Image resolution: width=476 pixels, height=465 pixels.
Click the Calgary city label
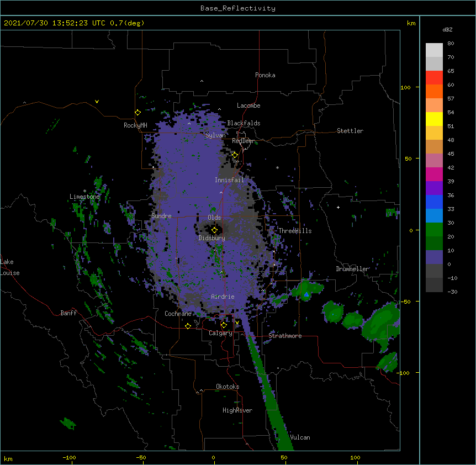(220, 333)
